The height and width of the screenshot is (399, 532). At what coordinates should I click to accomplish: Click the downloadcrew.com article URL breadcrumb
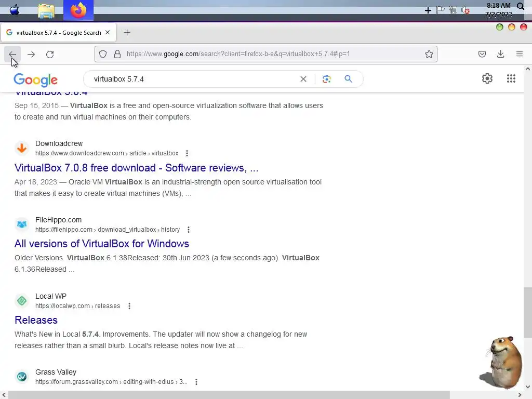tap(107, 153)
